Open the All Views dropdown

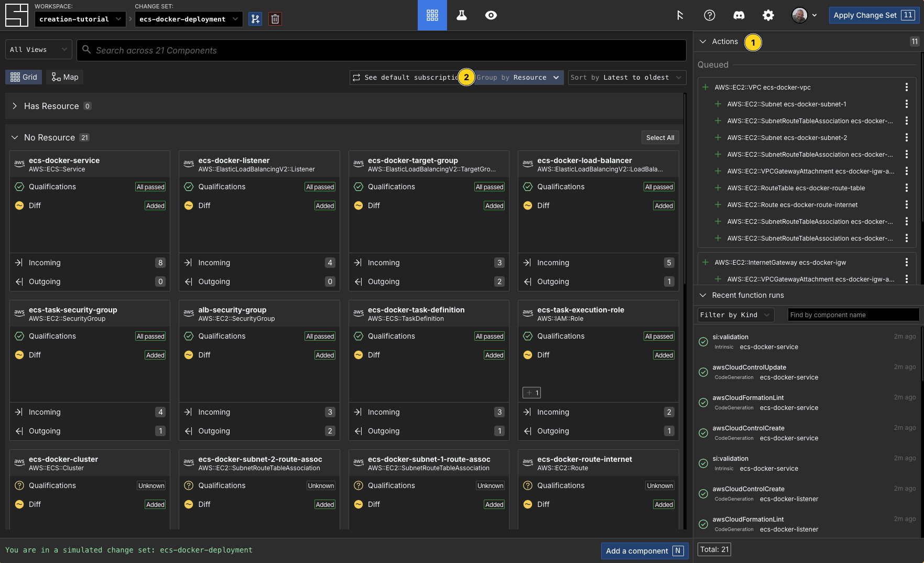pos(39,50)
